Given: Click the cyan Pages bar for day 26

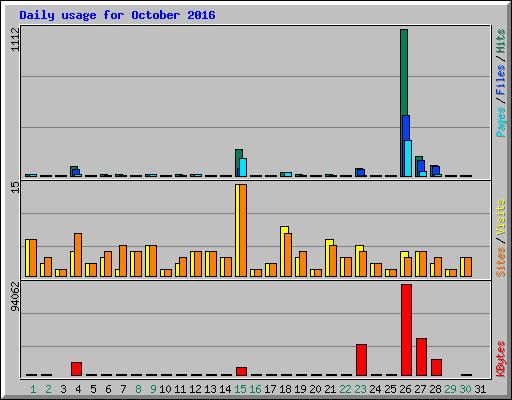Looking at the screenshot, I should pos(408,158).
